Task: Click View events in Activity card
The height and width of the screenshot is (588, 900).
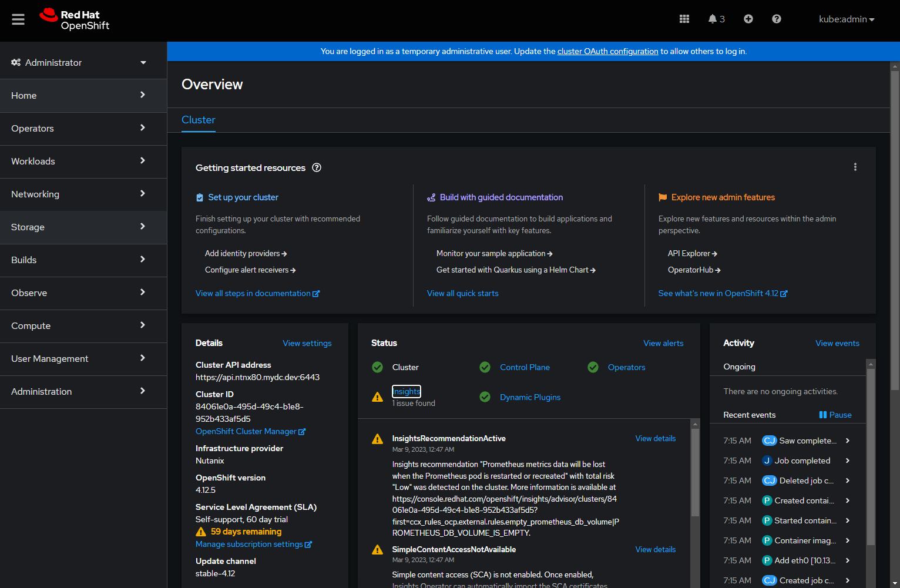Action: pos(837,344)
